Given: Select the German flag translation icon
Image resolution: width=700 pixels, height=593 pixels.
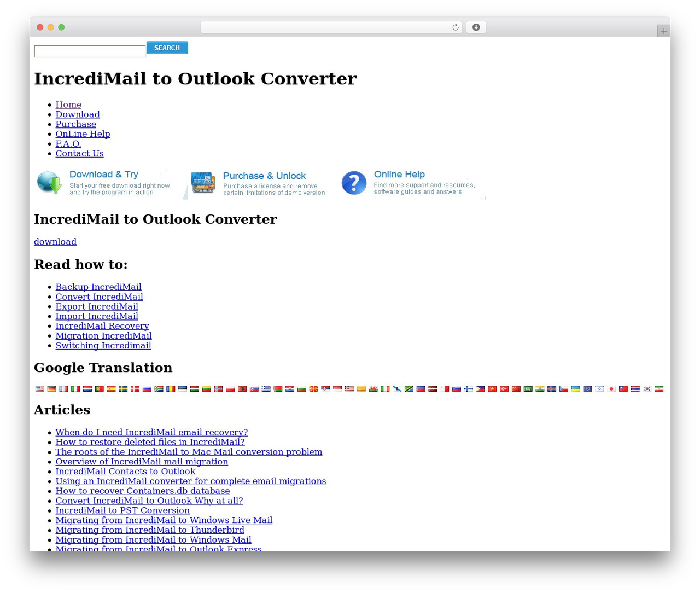Looking at the screenshot, I should click(52, 389).
